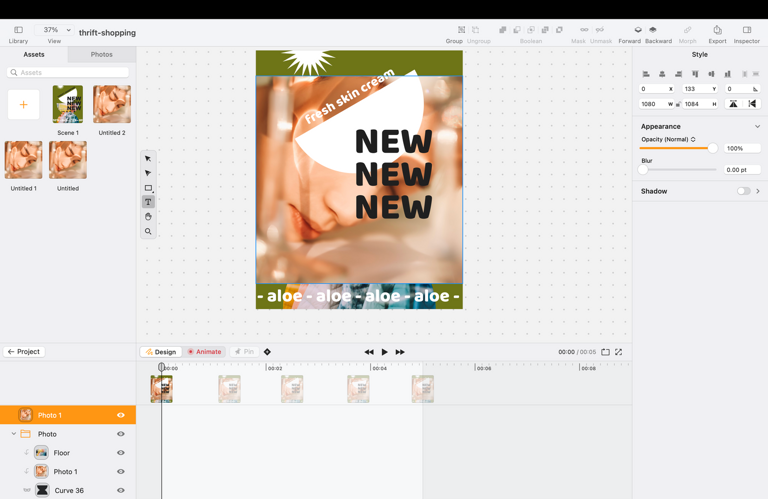Switch to Animate mode

pos(204,352)
